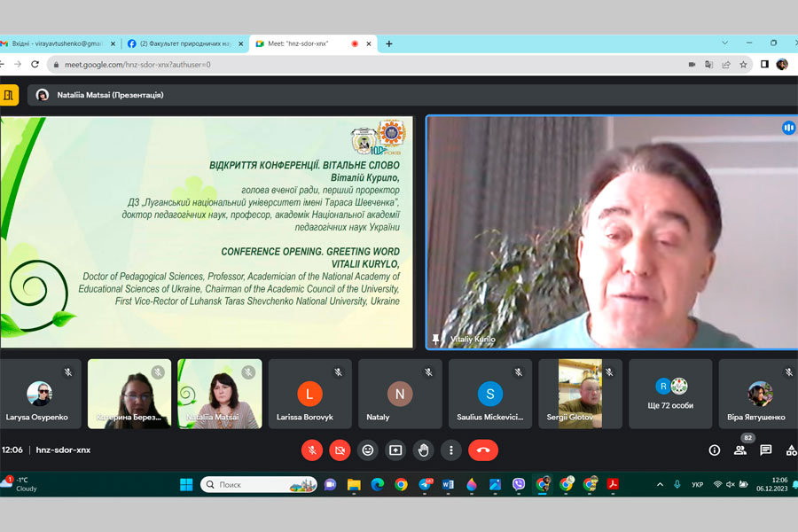
Task: Open Telegram from the taskbar
Action: (x=425, y=485)
